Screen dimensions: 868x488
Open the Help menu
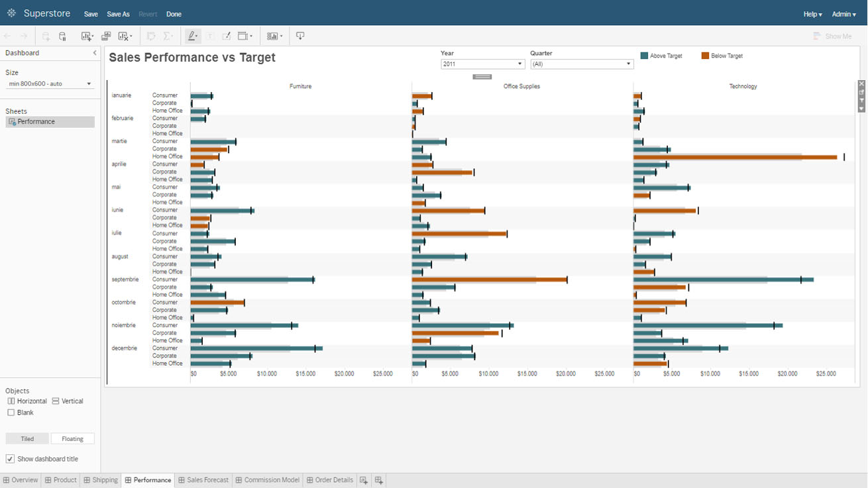click(x=812, y=14)
